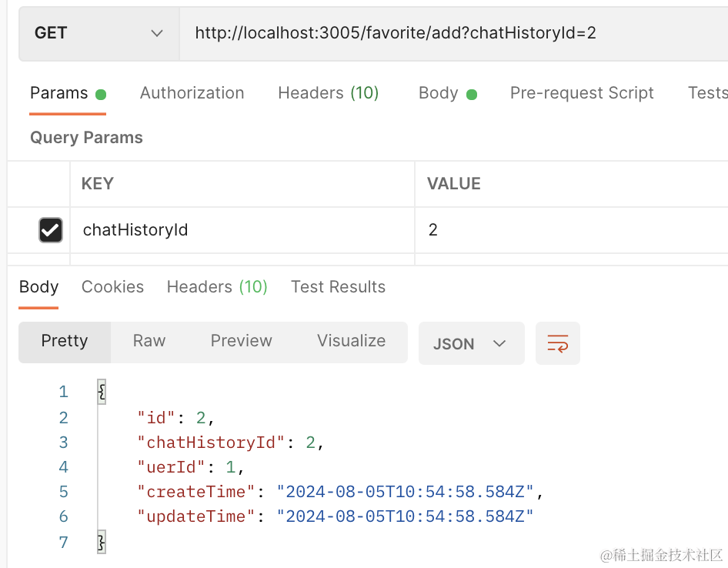Switch to Pre-request Script tab

point(582,93)
